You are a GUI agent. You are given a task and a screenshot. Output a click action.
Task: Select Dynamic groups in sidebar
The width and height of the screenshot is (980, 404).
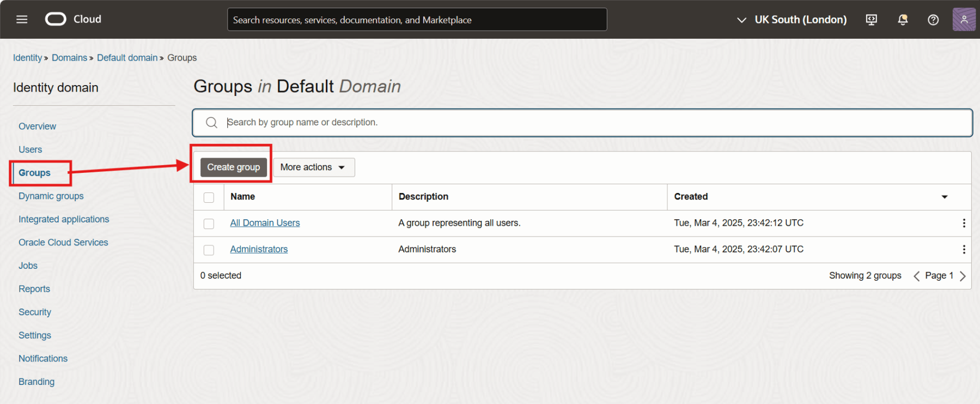coord(51,196)
